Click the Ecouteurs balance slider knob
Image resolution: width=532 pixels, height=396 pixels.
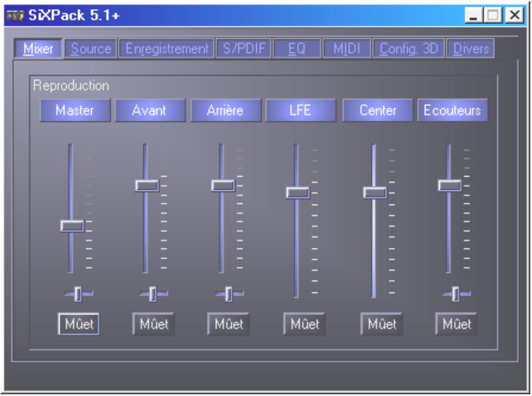click(x=456, y=294)
